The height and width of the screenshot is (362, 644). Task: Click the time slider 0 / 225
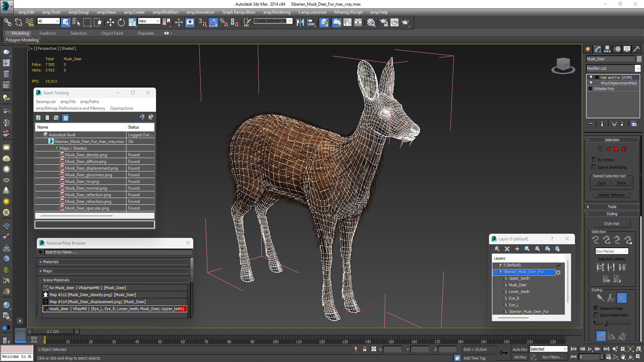click(x=53, y=331)
